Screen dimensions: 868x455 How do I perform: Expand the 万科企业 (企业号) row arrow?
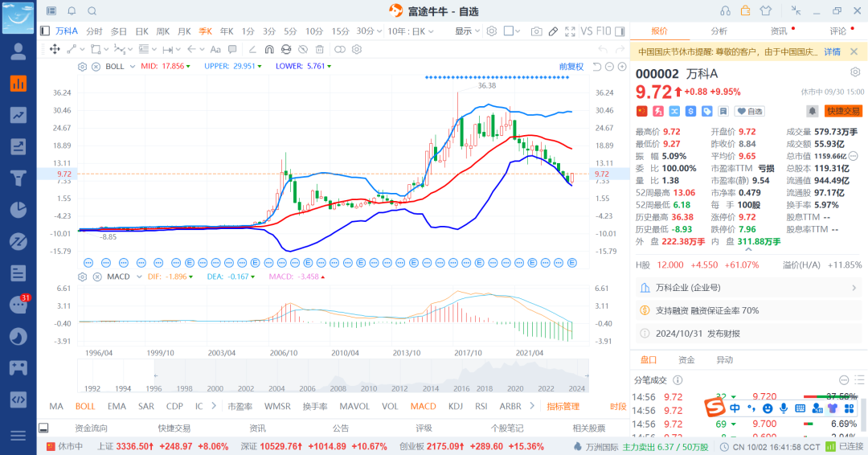[854, 288]
